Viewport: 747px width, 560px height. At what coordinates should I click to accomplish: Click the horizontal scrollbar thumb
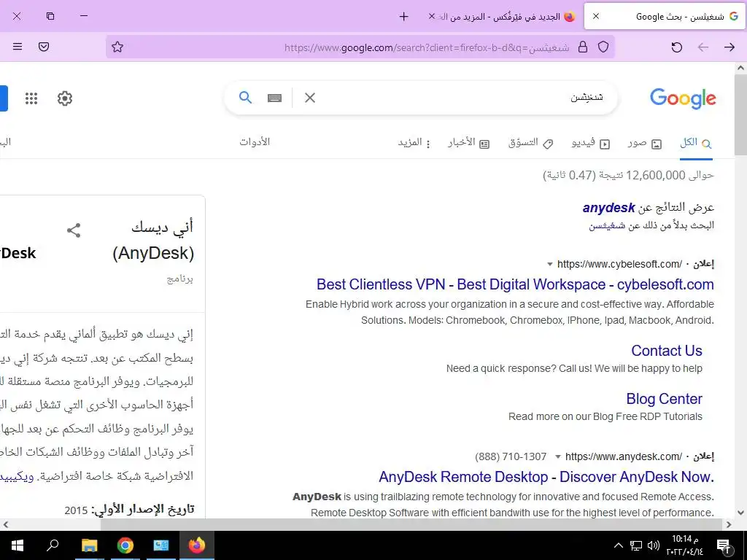pyautogui.click(x=411, y=524)
